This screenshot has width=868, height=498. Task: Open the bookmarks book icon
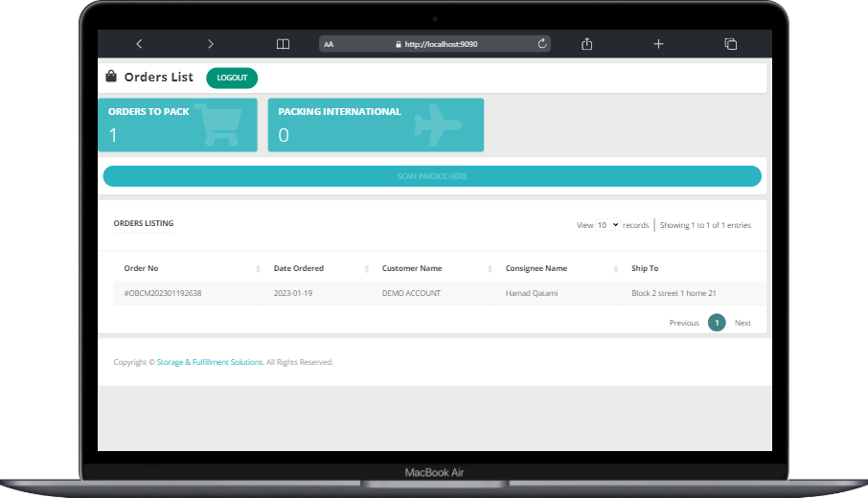pyautogui.click(x=283, y=44)
